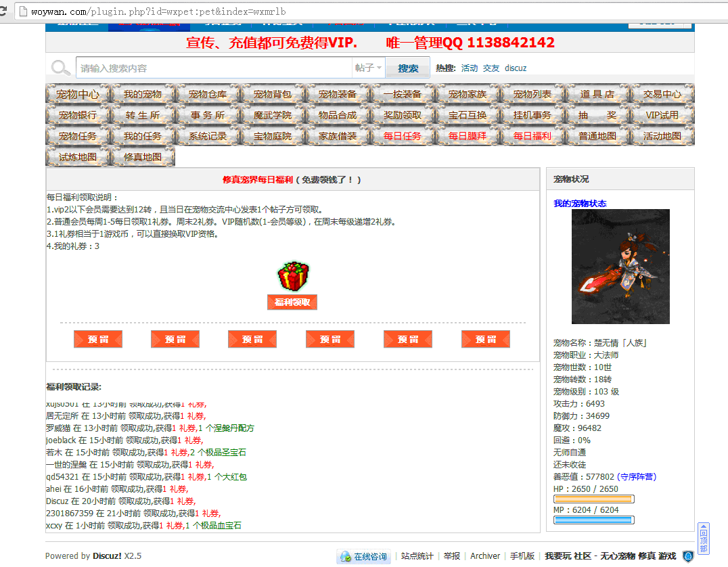
Task: Open the VIP试用 menu
Action: pyautogui.click(x=662, y=115)
